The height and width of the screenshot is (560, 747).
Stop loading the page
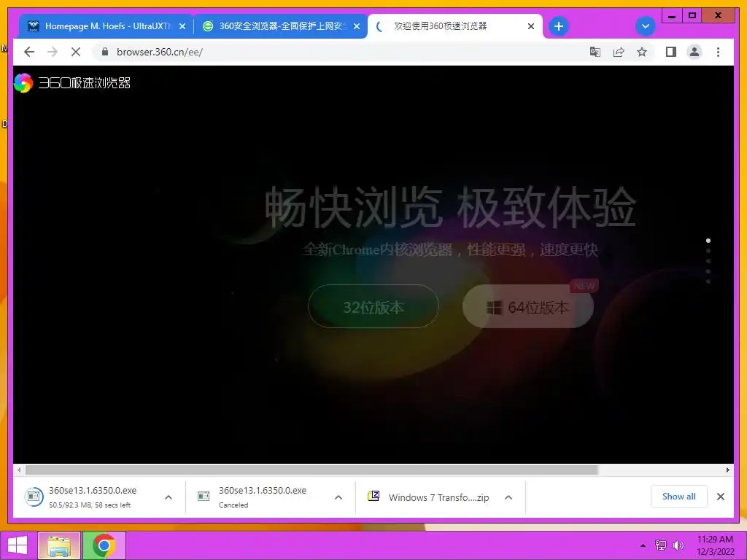tap(76, 52)
